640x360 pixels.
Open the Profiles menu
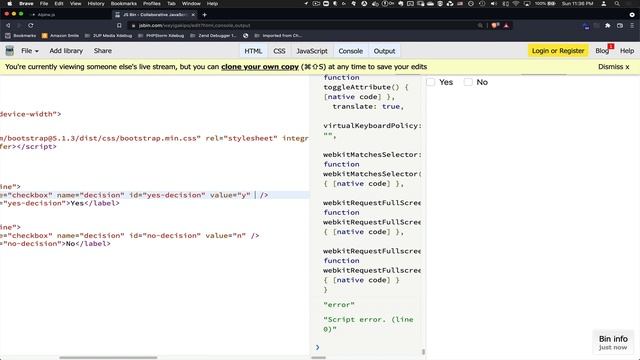151,4
